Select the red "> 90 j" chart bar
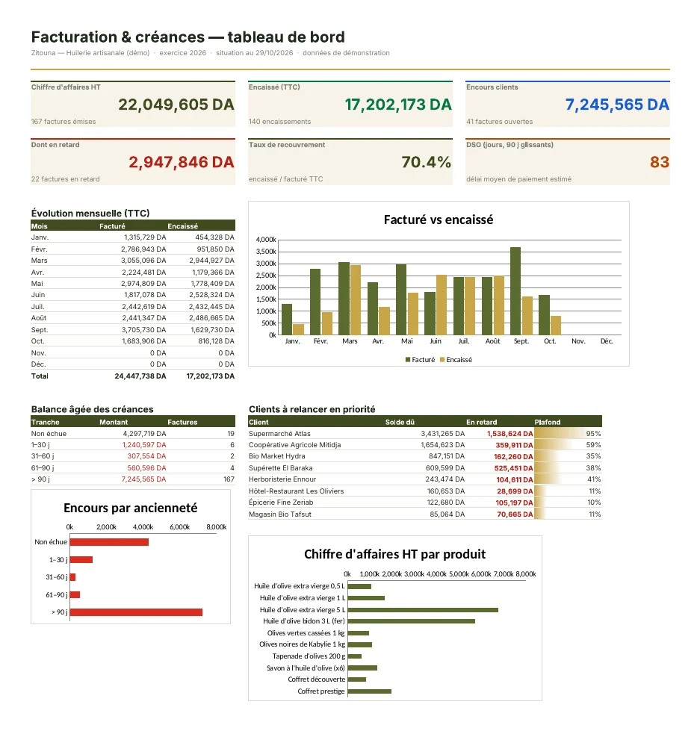The height and width of the screenshot is (731, 700). click(x=136, y=612)
